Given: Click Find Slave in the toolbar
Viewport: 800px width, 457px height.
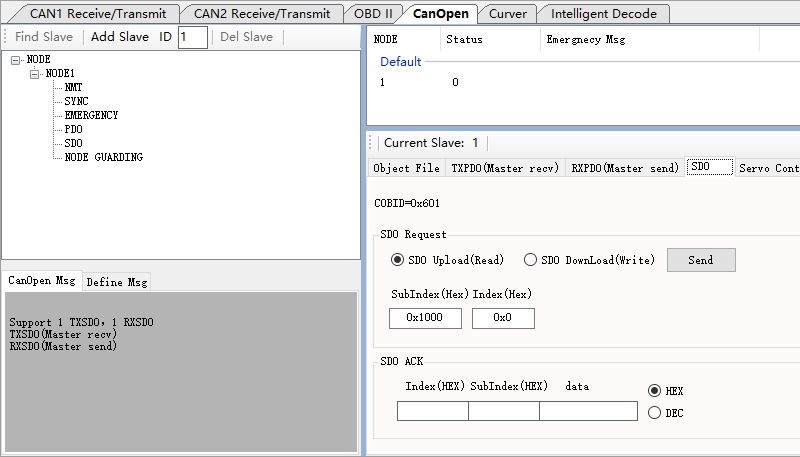Looking at the screenshot, I should click(44, 37).
